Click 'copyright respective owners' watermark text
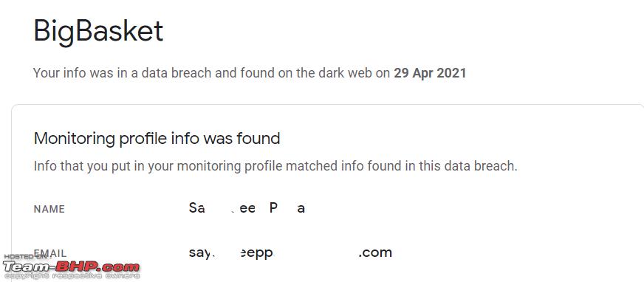Image resolution: width=644 pixels, height=282 pixels. click(x=71, y=276)
